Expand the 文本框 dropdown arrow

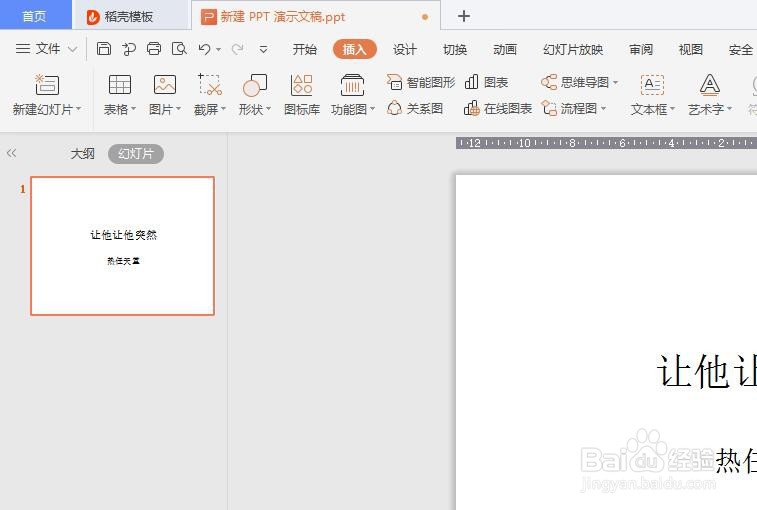[x=673, y=109]
